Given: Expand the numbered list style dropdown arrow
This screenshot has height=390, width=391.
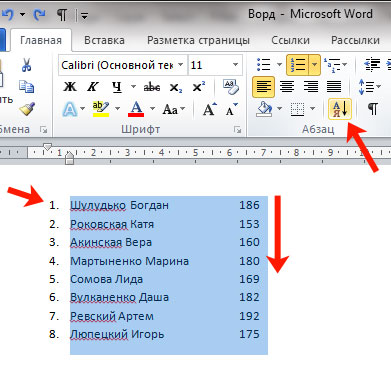Looking at the screenshot, I should coord(315,65).
